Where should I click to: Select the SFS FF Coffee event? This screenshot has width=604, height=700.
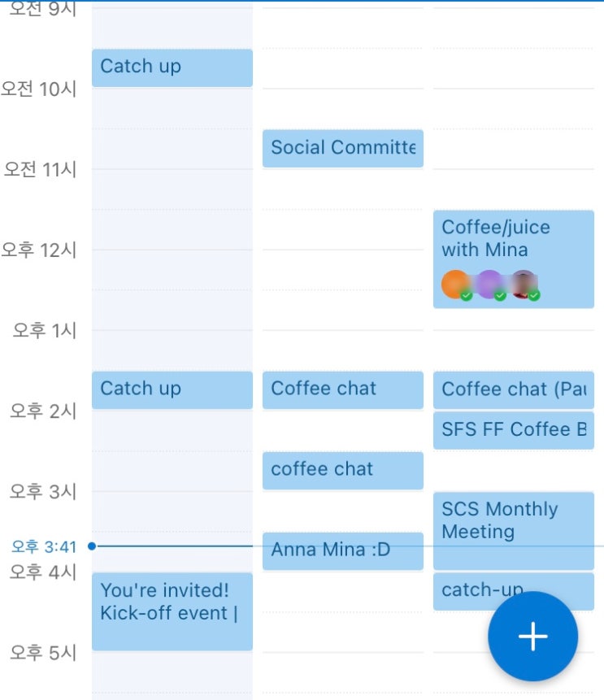click(x=513, y=429)
